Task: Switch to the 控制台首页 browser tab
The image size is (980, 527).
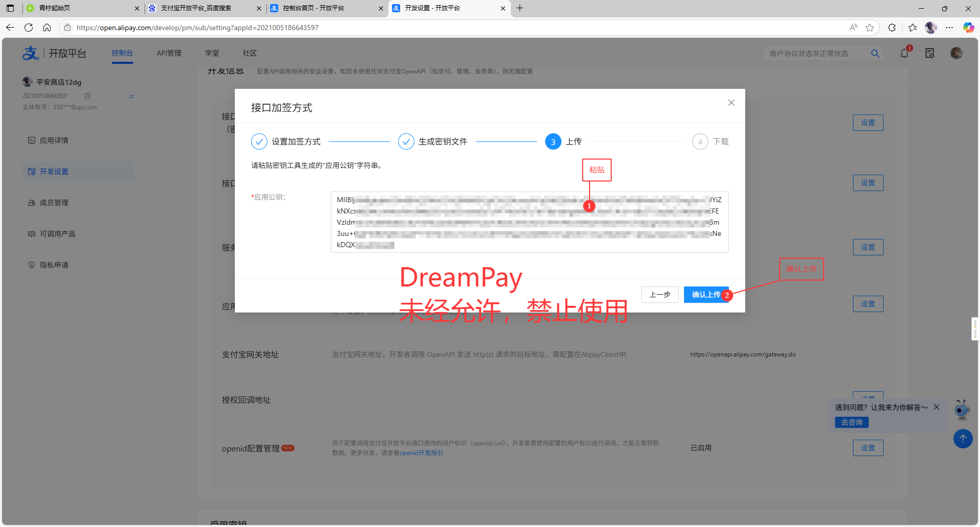Action: point(313,8)
